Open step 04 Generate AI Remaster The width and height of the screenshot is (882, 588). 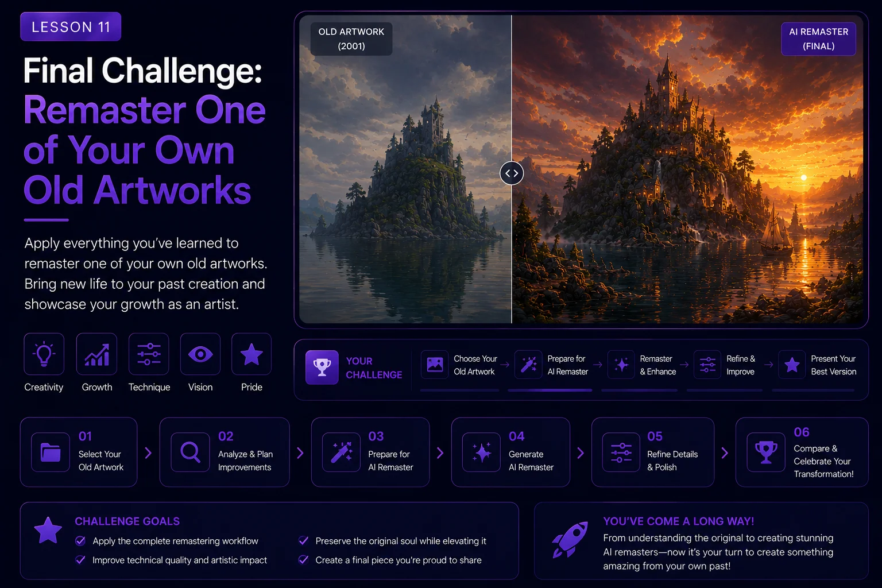point(510,452)
